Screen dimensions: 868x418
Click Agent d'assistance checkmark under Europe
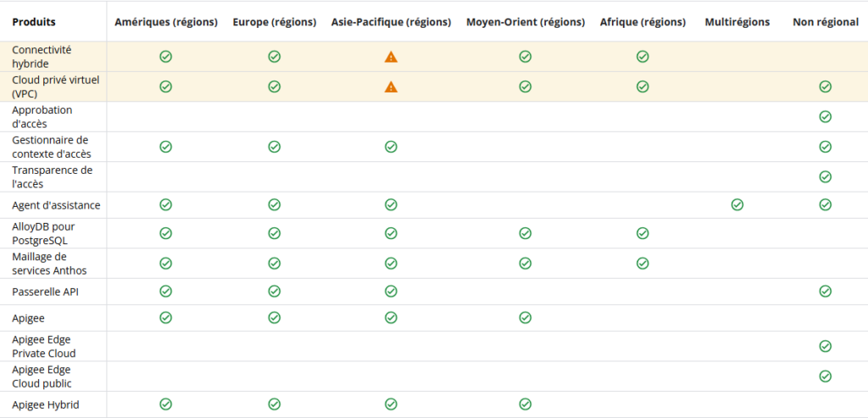[274, 205]
